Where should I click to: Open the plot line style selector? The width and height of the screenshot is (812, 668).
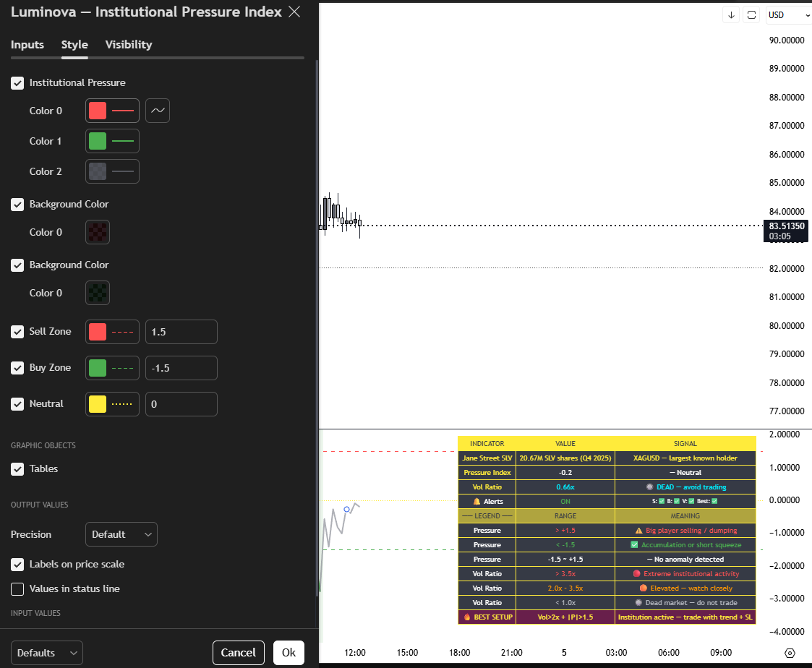pyautogui.click(x=158, y=111)
